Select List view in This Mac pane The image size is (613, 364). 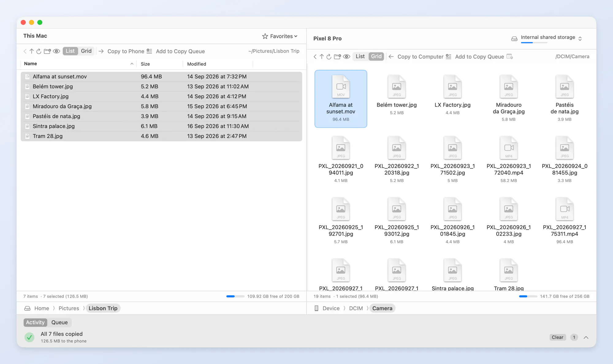click(x=70, y=51)
